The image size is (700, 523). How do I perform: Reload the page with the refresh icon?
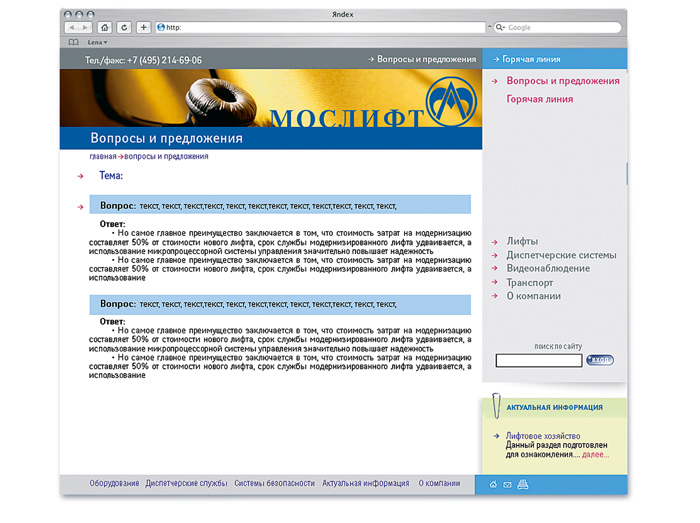pyautogui.click(x=124, y=28)
